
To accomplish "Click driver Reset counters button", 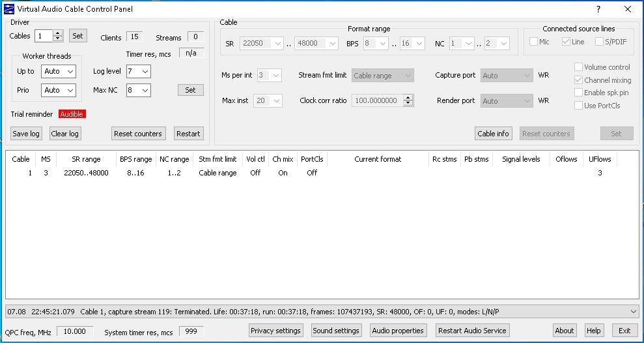I will pyautogui.click(x=139, y=134).
